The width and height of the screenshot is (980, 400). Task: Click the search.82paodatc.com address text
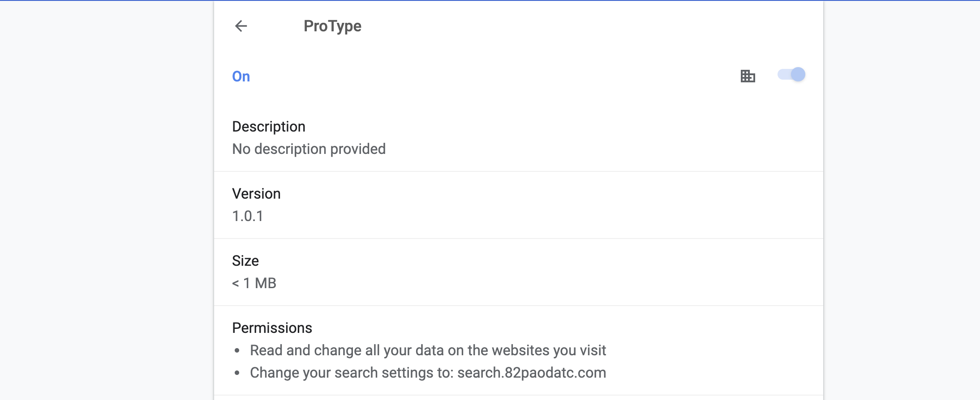(x=531, y=373)
